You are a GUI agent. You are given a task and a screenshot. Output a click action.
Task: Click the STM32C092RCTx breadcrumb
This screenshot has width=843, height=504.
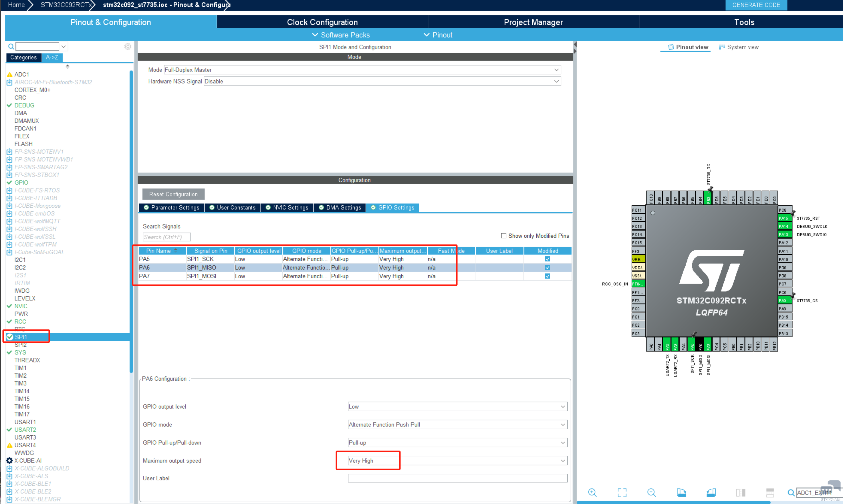point(66,5)
